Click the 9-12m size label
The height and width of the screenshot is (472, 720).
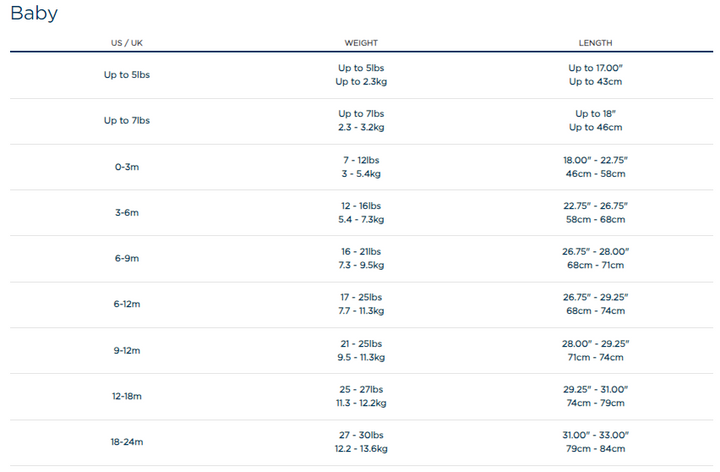click(x=127, y=351)
